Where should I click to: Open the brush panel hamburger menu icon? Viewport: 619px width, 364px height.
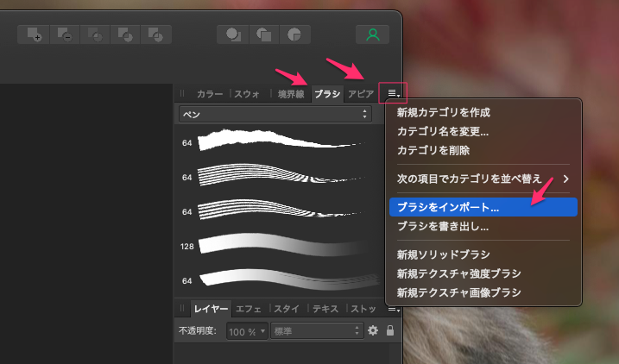393,92
